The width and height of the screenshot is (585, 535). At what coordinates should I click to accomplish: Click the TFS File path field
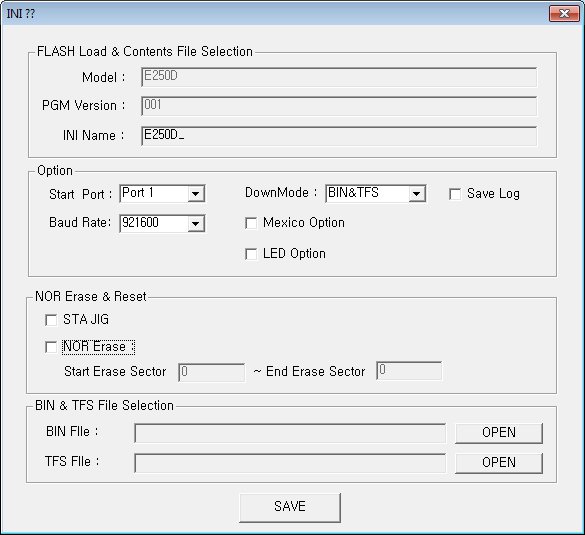pyautogui.click(x=290, y=463)
